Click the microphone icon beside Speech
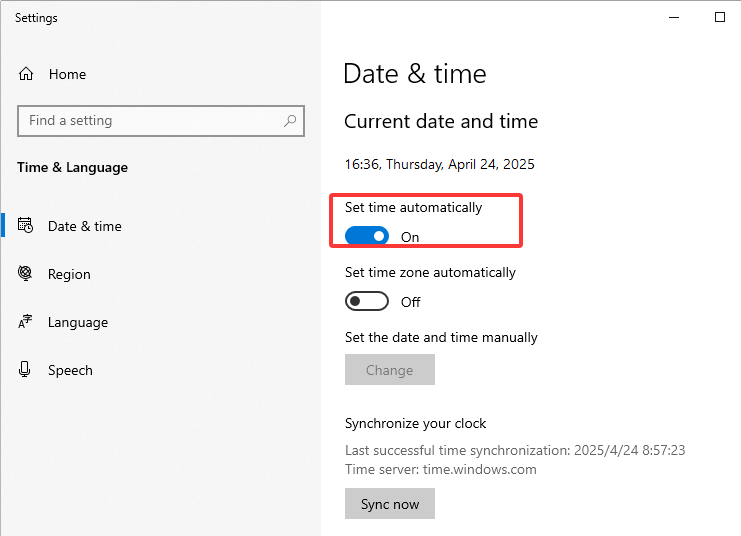Image resolution: width=741 pixels, height=536 pixels. (26, 370)
